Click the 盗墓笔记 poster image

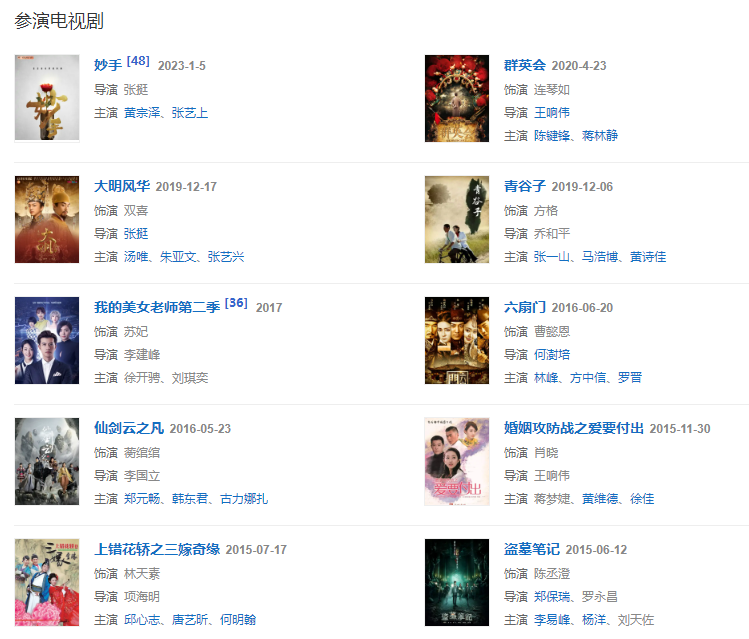point(457,582)
